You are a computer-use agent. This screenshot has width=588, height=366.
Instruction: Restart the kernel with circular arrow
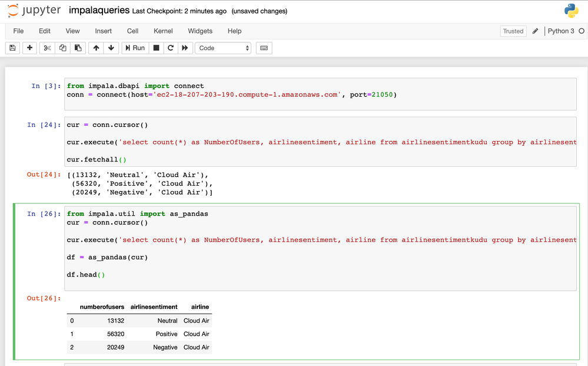171,48
